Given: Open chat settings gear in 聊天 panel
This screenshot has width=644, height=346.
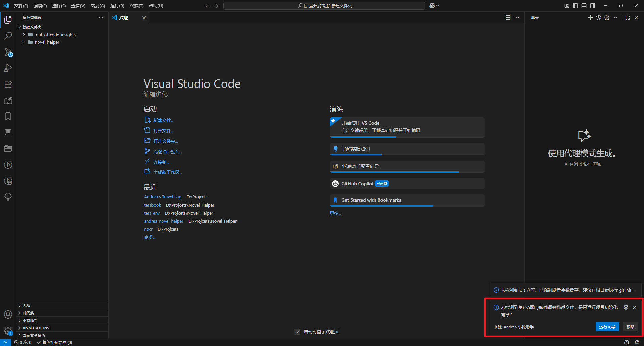Looking at the screenshot, I should [607, 18].
